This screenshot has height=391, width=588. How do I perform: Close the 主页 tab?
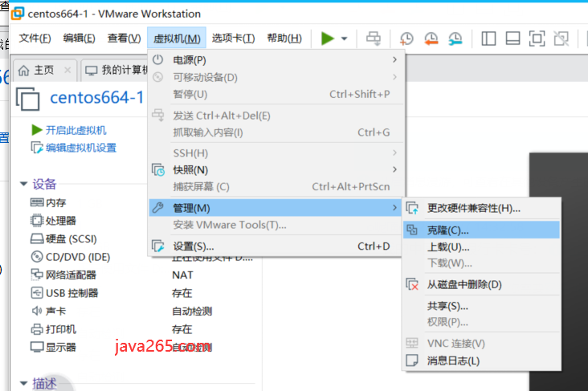pos(67,70)
